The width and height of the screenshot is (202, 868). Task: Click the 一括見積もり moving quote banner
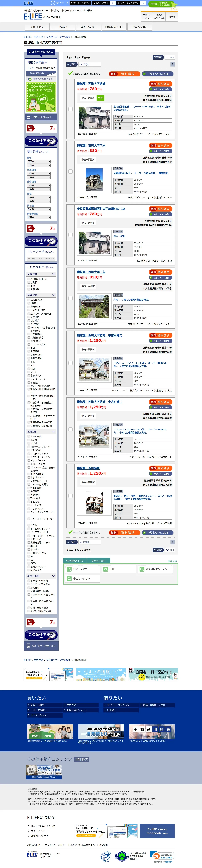click(x=101, y=732)
